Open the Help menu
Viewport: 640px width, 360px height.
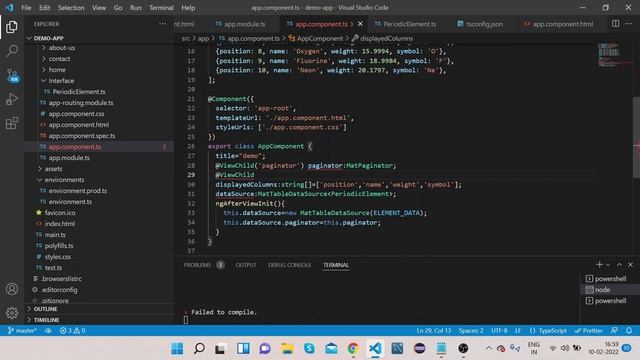click(188, 8)
